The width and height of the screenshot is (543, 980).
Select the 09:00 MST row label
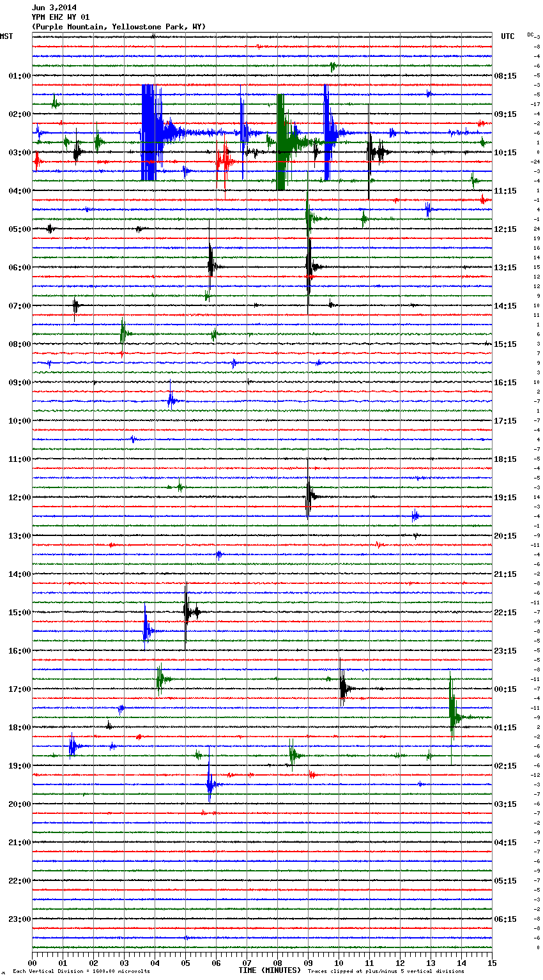pyautogui.click(x=20, y=383)
